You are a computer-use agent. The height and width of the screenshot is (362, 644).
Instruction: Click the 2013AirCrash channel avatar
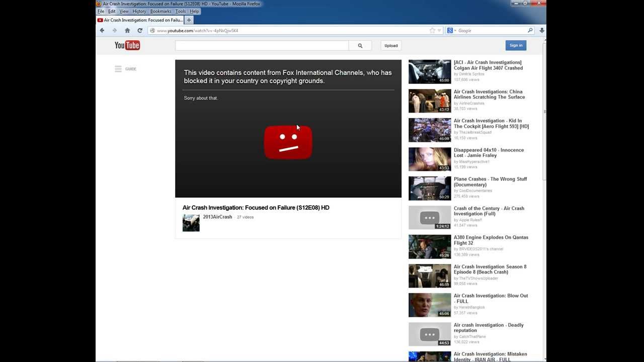pyautogui.click(x=191, y=223)
